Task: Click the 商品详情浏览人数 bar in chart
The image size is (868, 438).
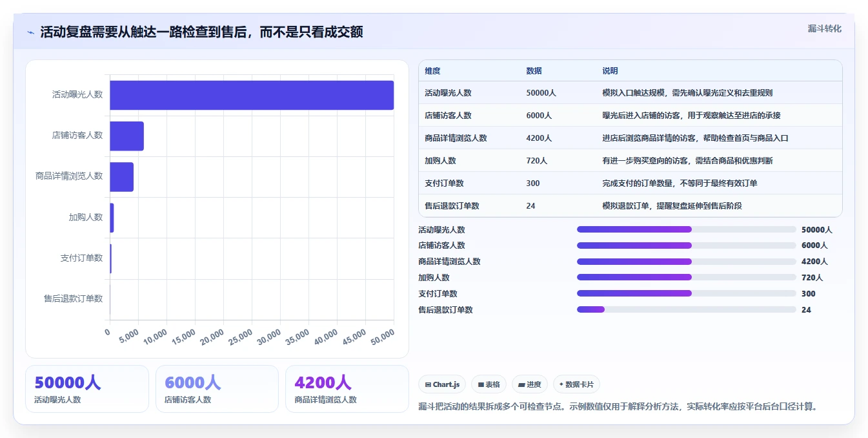Action: click(121, 176)
